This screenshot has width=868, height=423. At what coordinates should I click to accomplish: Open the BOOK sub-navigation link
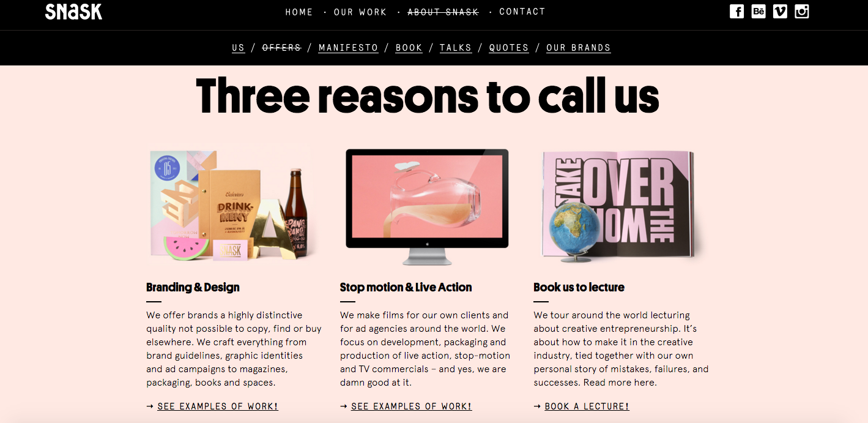point(409,48)
